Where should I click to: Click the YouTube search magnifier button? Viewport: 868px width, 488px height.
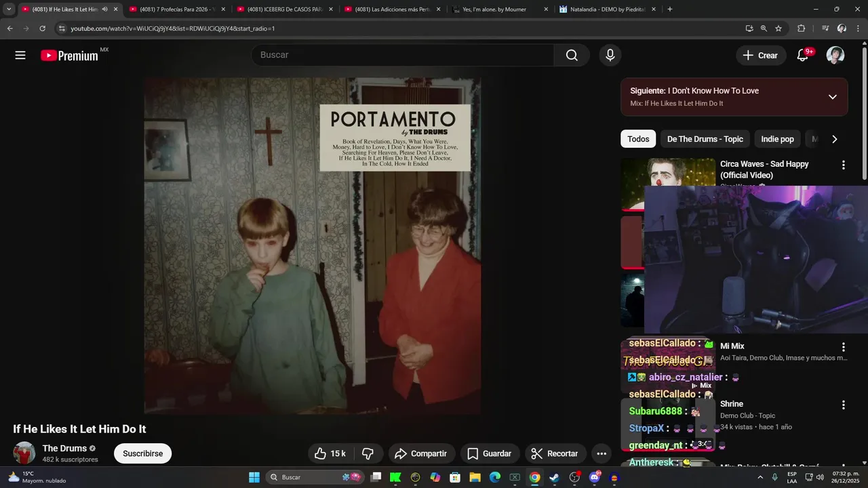click(x=572, y=56)
